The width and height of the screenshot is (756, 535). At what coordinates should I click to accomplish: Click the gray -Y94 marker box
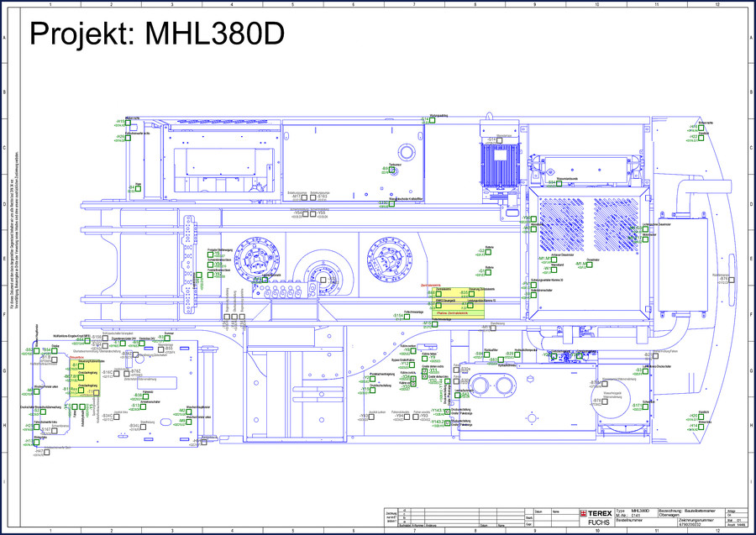(407, 417)
